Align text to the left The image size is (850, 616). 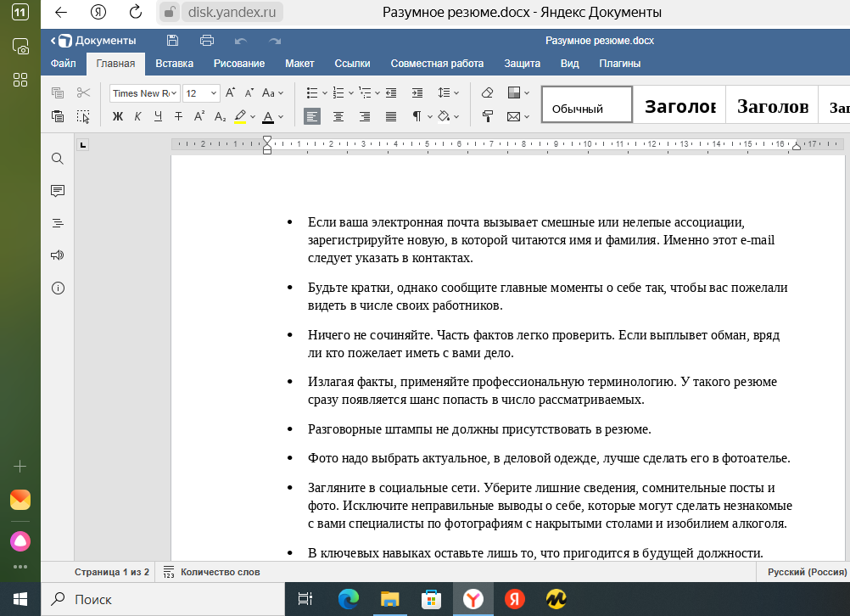[311, 116]
